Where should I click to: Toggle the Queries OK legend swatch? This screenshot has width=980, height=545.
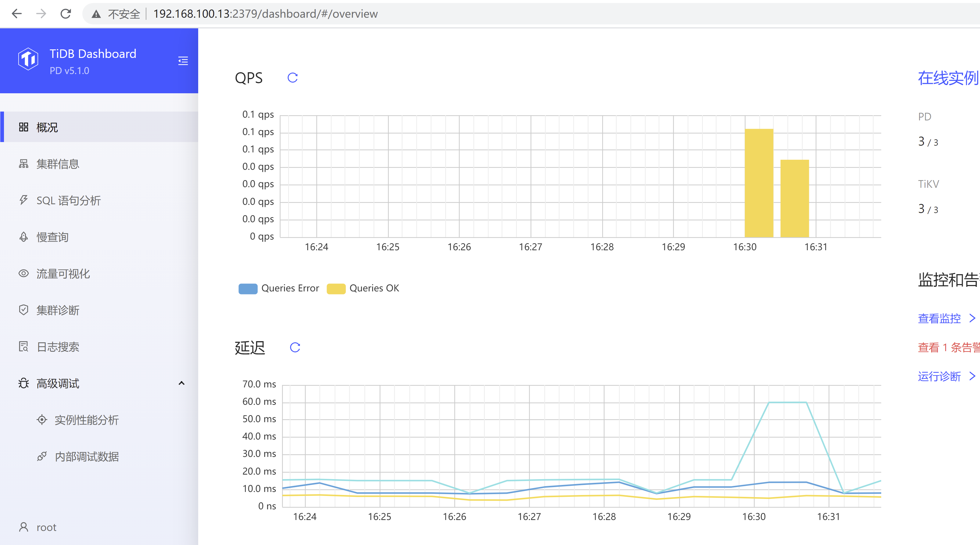pos(336,289)
